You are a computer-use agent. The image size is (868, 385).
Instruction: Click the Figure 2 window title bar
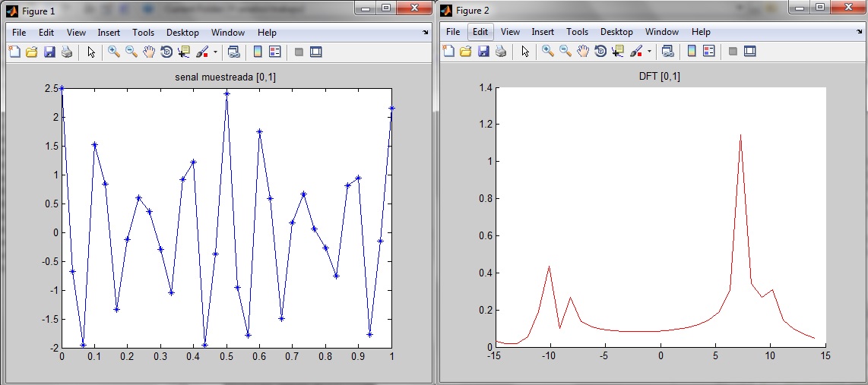click(x=608, y=11)
